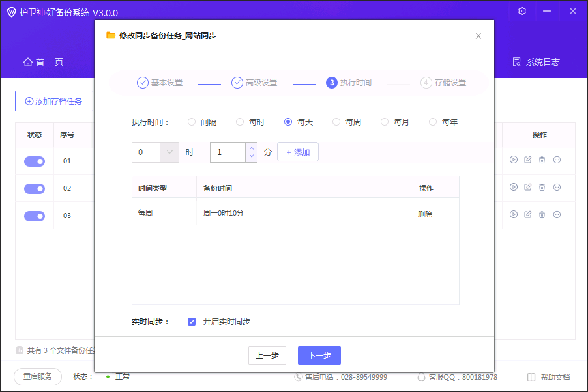Click the shield logo in title bar
The height and width of the screenshot is (392, 588).
[12, 12]
